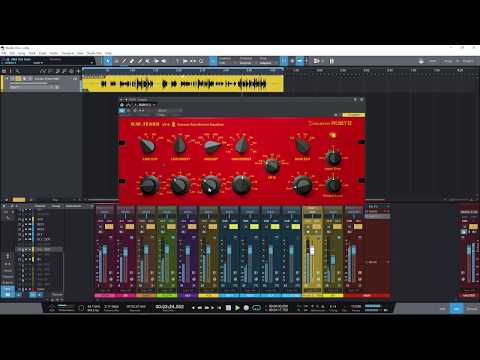Switch to the Start page
This screenshot has width=480, height=360.
[x=432, y=61]
